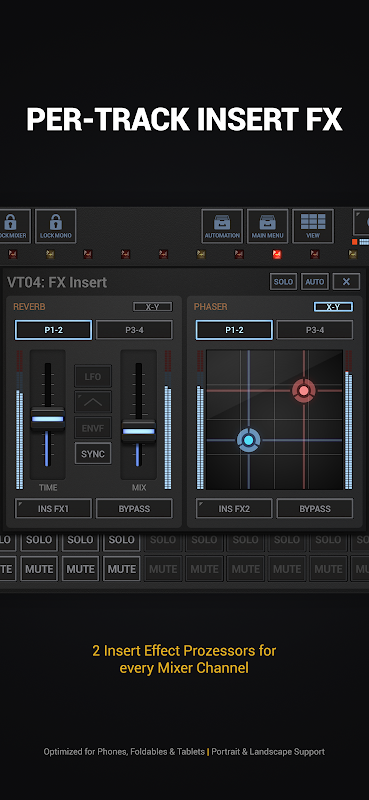Close the VT04 FX Insert panel
This screenshot has height=800, width=369.
[x=346, y=282]
